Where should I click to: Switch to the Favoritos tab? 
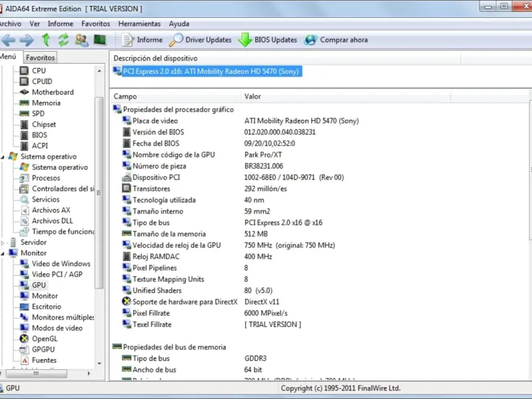(x=40, y=57)
